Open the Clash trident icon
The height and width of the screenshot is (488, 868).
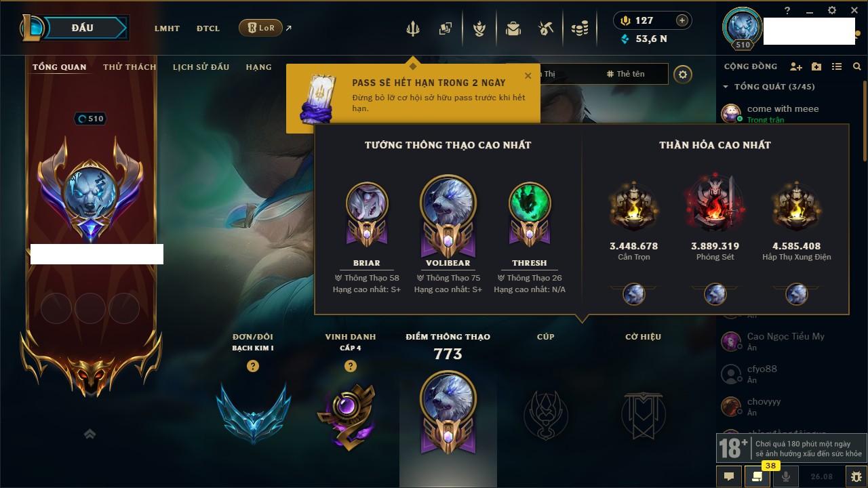(413, 28)
